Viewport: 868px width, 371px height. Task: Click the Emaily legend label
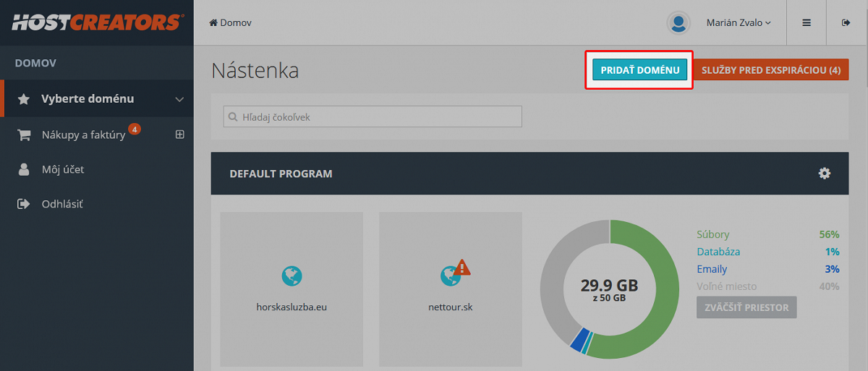pos(712,269)
